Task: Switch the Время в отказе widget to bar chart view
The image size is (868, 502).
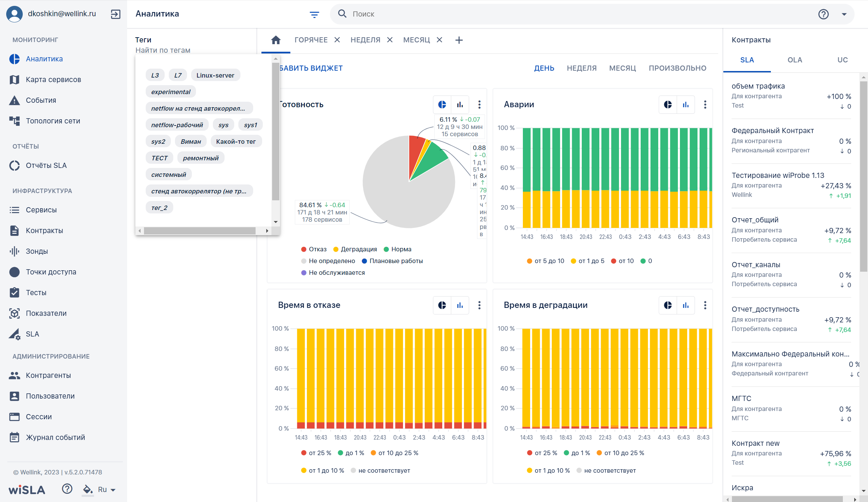Action: (x=460, y=305)
